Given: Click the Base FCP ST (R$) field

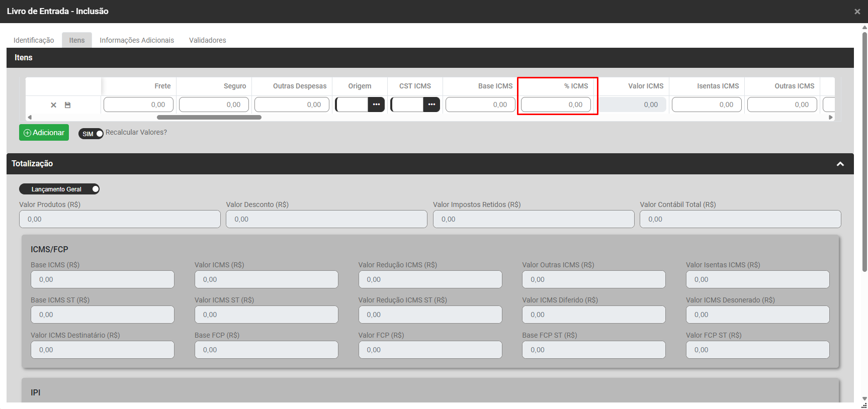Looking at the screenshot, I should (594, 350).
